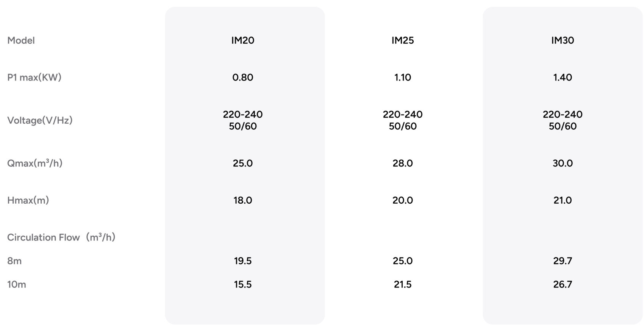Select the "P1 max(KW)" row label
The height and width of the screenshot is (330, 644).
coord(34,77)
